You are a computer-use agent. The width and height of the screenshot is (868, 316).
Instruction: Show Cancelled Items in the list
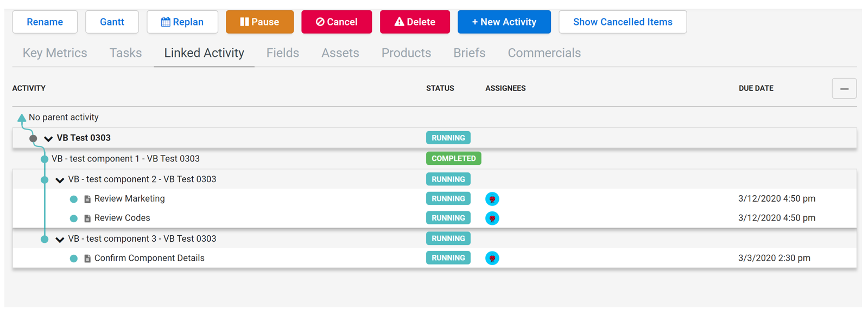[x=622, y=22]
